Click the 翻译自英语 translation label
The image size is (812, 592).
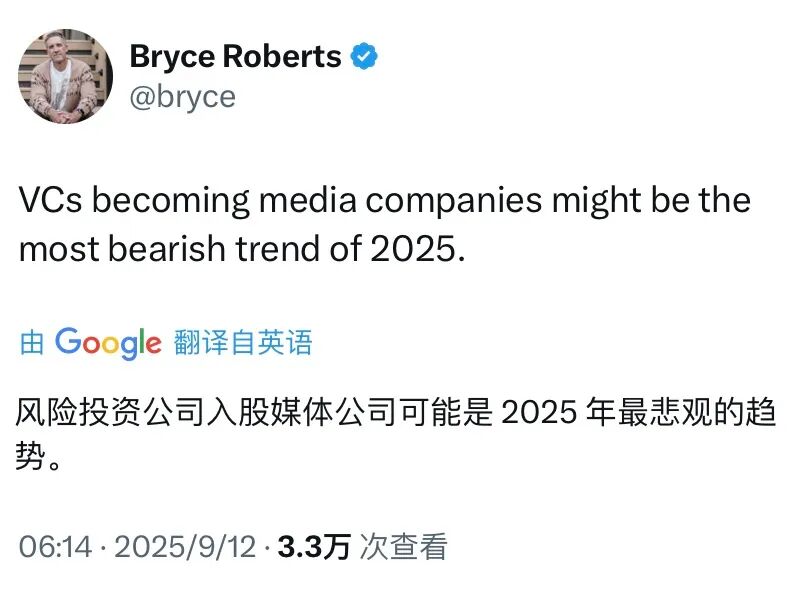coord(243,343)
